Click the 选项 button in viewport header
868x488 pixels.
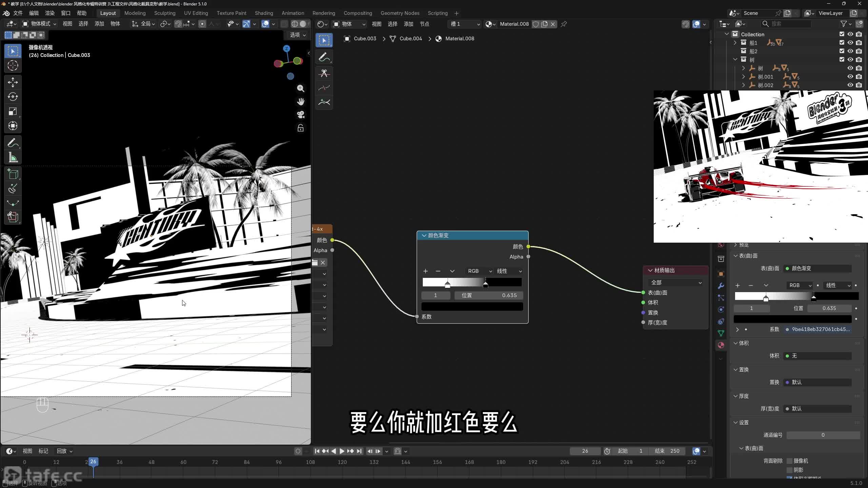(298, 35)
